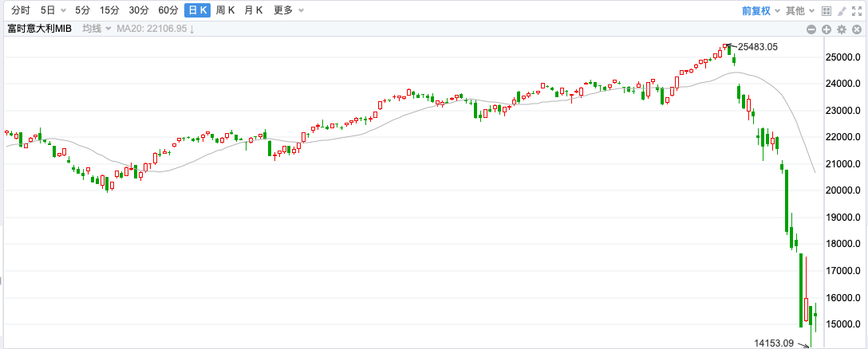Viewport: 868px width, 349px height.
Task: Zoom in with the plus icon
Action: pyautogui.click(x=827, y=29)
